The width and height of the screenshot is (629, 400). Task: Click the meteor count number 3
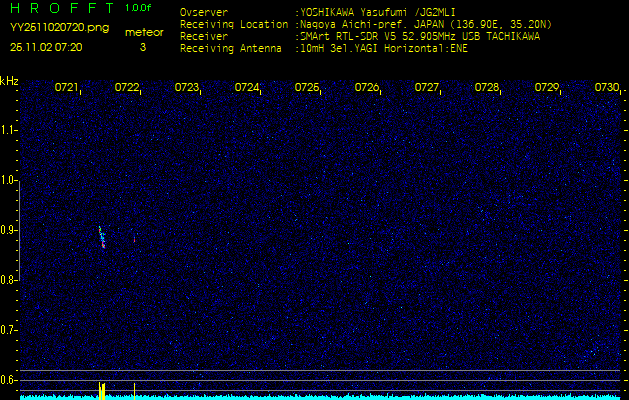click(x=142, y=47)
